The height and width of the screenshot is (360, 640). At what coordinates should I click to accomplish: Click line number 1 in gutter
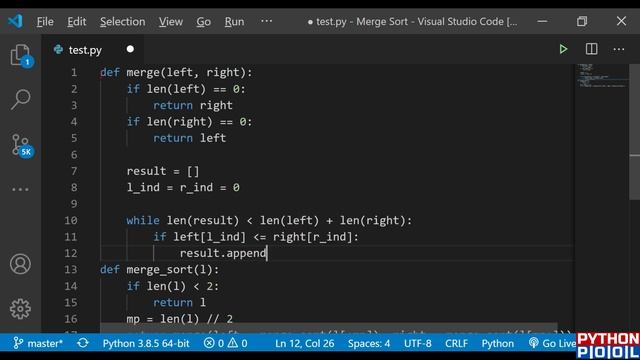74,72
